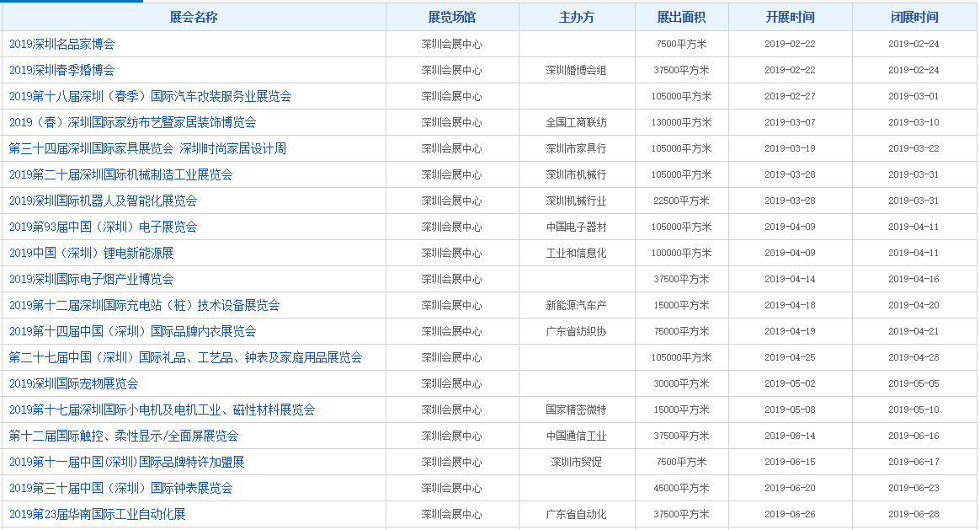The height and width of the screenshot is (530, 980).
Task: Open 2019第十八届深圳（春季）国际汽车改装服务业展览会 link
Action: [x=150, y=96]
